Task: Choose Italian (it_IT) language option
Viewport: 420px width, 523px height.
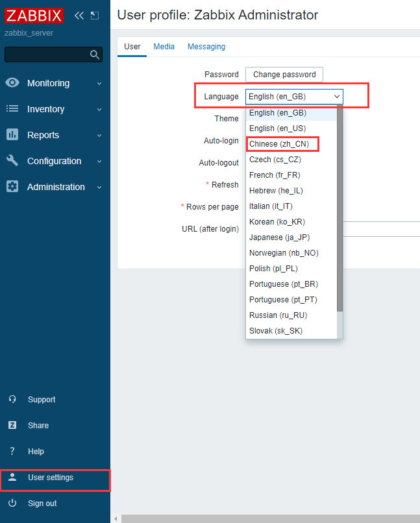Action: click(x=291, y=206)
